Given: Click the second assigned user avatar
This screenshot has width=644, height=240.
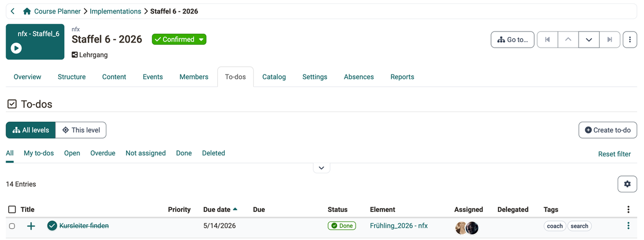Looking at the screenshot, I should pyautogui.click(x=472, y=228).
